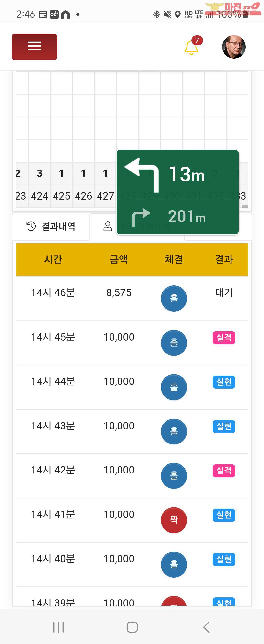This screenshot has width=264, height=644.
Task: Switch to the 결과내역 tab
Action: 51,227
